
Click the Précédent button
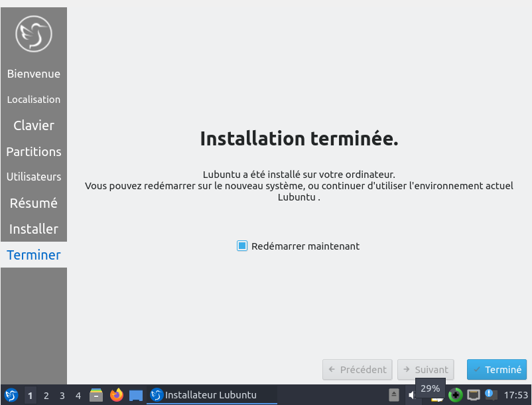click(358, 369)
